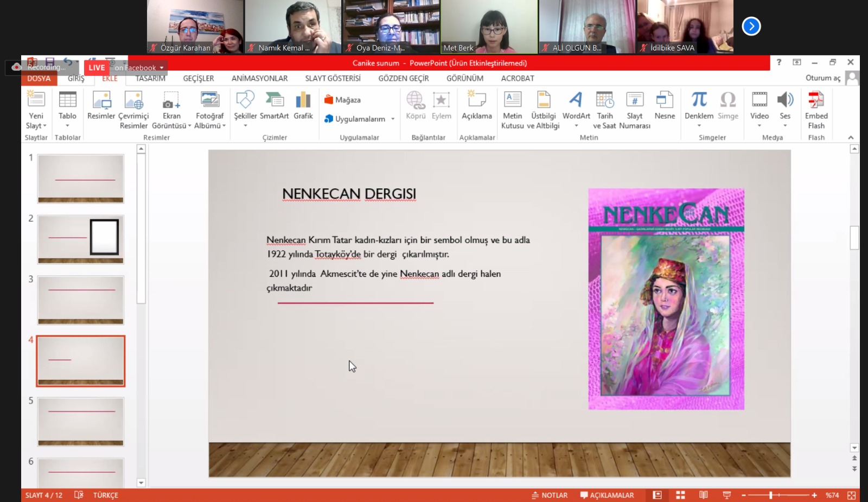Insert Slayt Numarası slide number
This screenshot has width=868, height=502.
click(x=635, y=111)
